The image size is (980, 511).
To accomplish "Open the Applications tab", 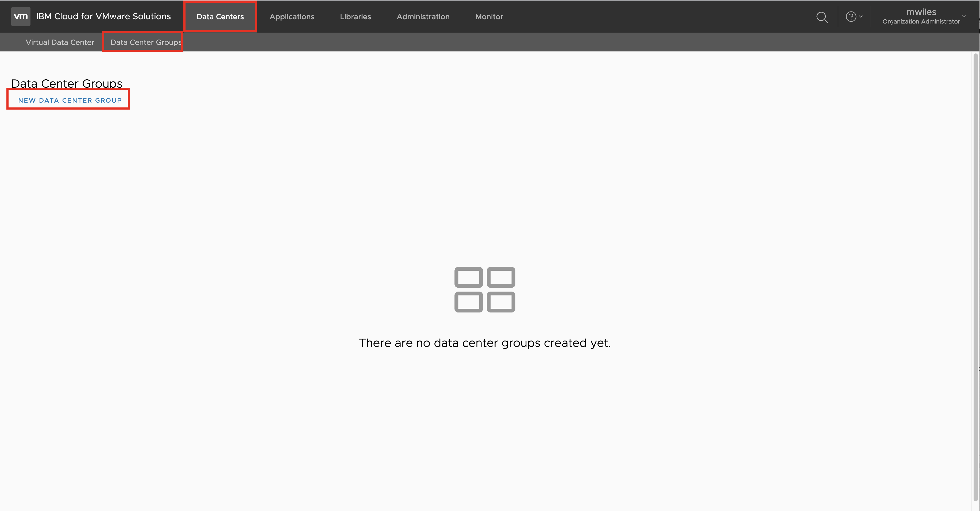I will [x=292, y=17].
